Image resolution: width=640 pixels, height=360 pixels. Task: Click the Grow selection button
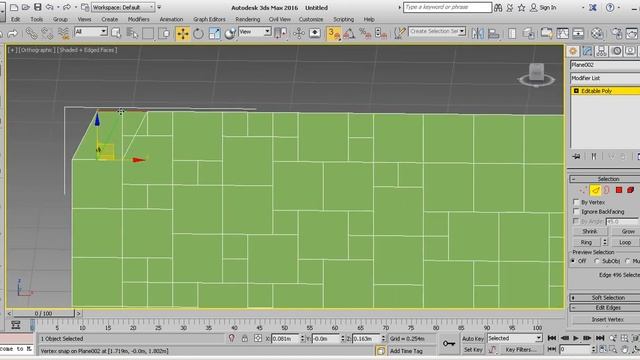[625, 231]
